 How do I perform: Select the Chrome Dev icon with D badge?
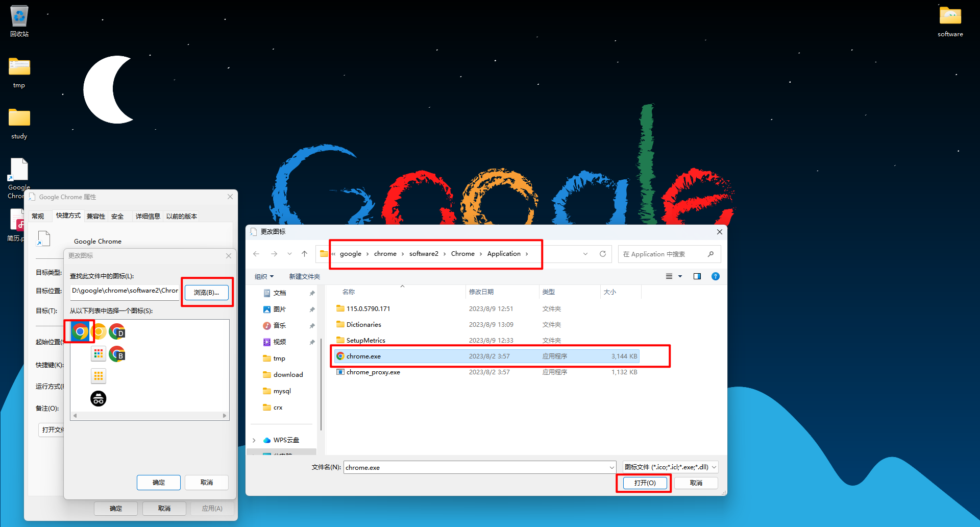click(117, 332)
